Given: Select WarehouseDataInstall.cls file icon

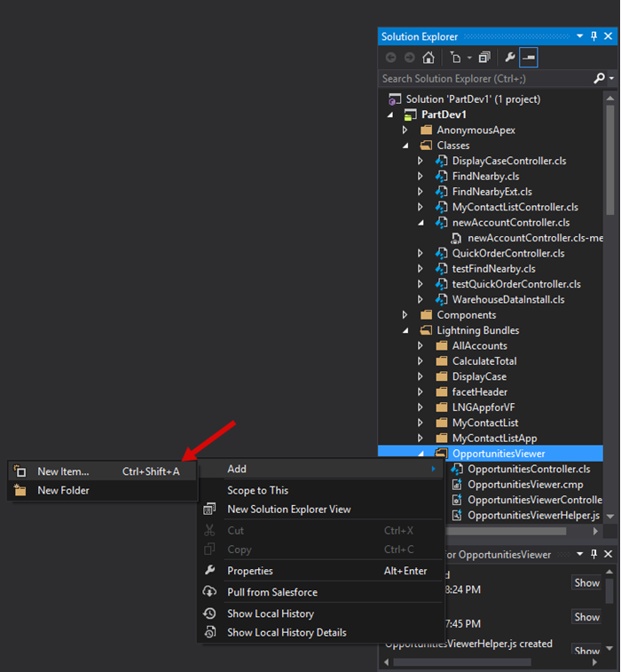Looking at the screenshot, I should coord(442,299).
